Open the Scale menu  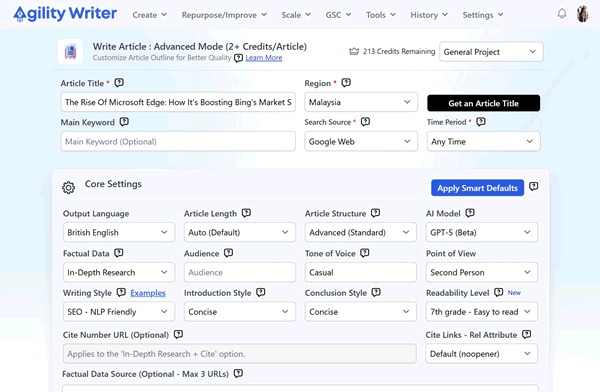[296, 15]
